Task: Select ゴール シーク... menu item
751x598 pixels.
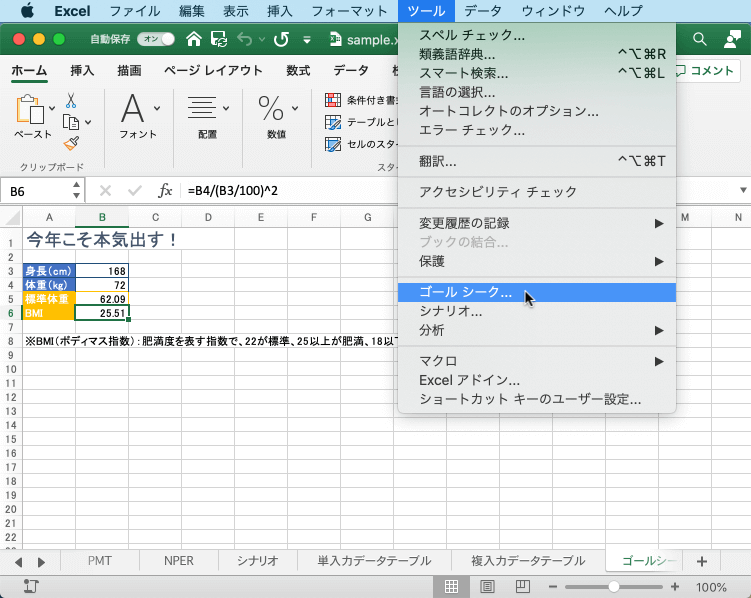Action: tap(536, 292)
